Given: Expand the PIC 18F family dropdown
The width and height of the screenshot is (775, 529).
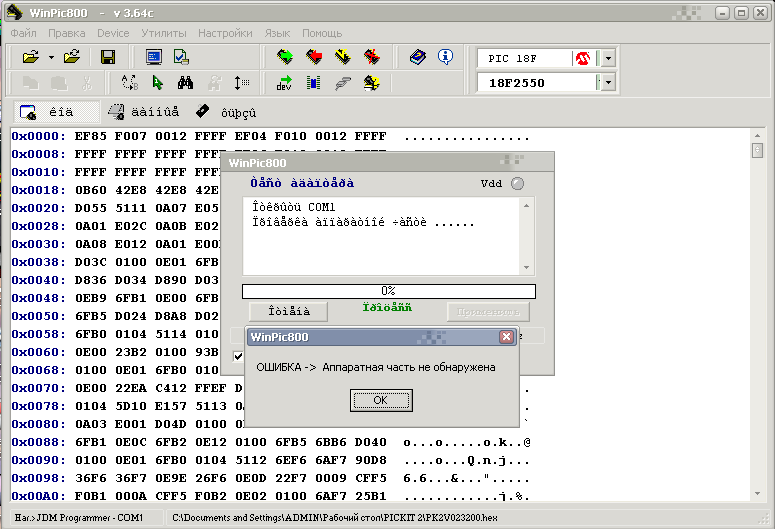Looking at the screenshot, I should pyautogui.click(x=608, y=58).
